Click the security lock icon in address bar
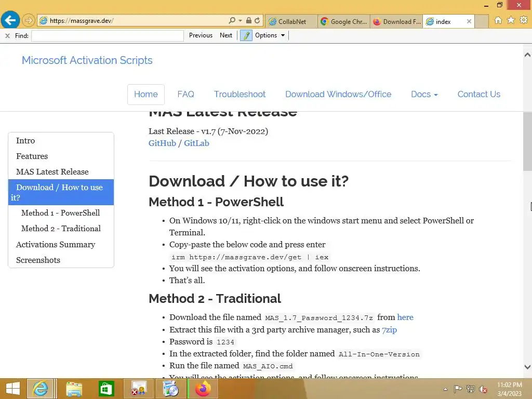This screenshot has width=532, height=399. 249,20
